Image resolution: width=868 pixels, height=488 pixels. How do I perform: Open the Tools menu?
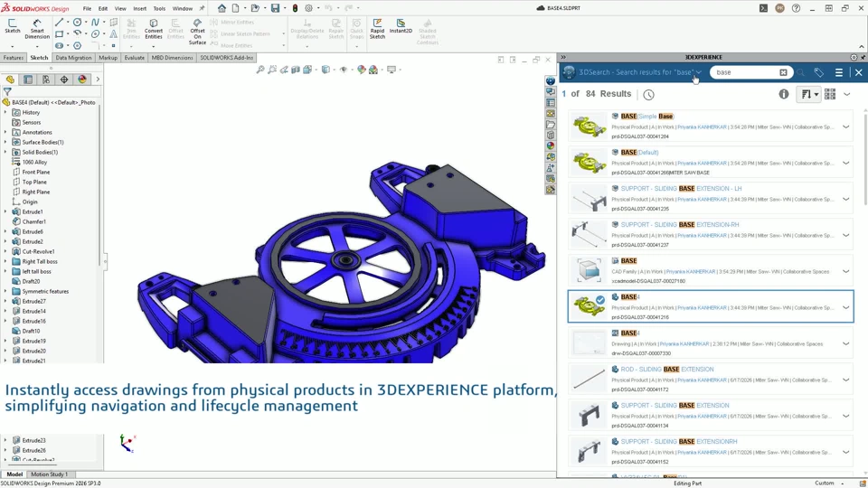159,9
